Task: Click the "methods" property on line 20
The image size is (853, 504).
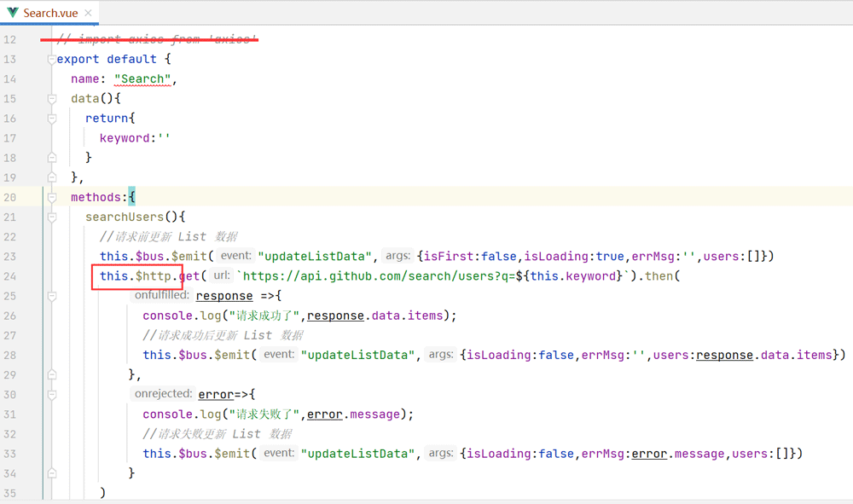Action: [96, 197]
